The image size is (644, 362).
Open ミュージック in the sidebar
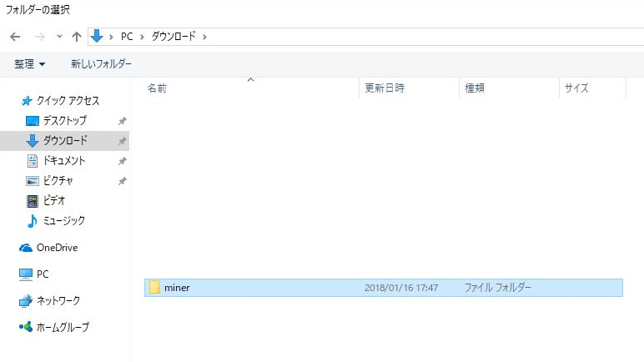pyautogui.click(x=64, y=221)
